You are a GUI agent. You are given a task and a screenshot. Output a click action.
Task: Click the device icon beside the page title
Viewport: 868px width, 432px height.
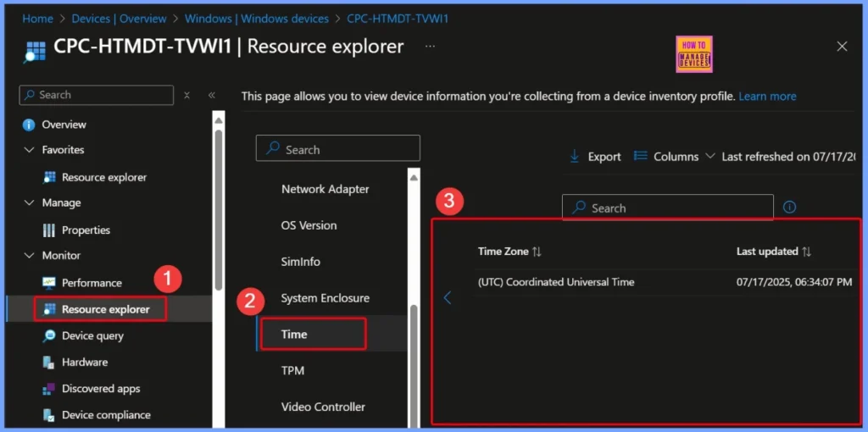[35, 51]
